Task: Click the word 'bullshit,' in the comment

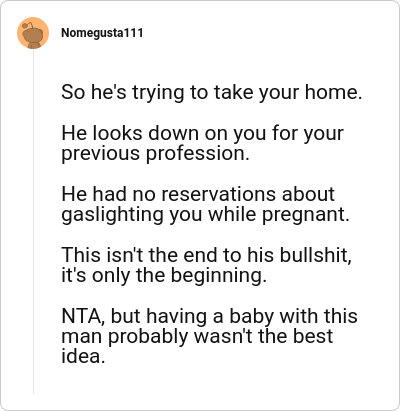Action: click(316, 255)
